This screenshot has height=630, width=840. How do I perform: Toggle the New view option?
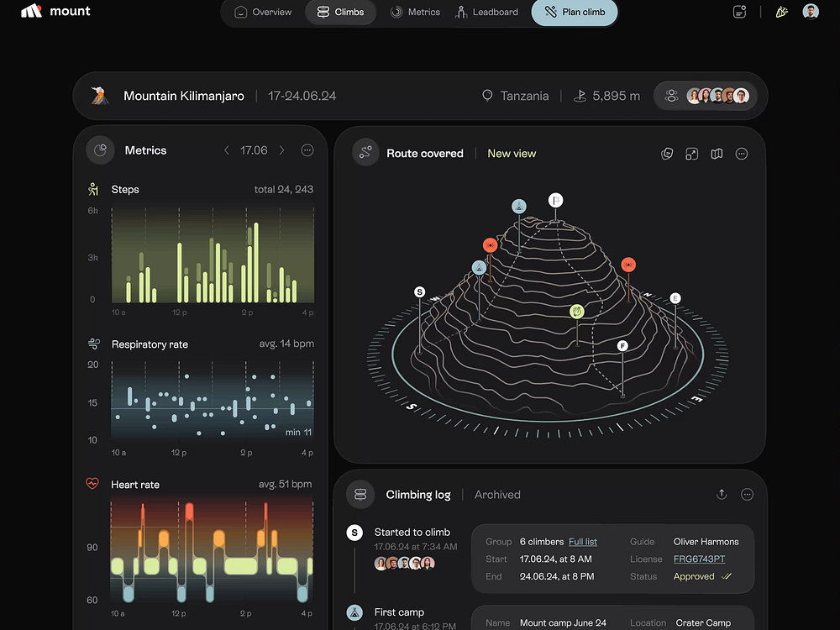512,154
